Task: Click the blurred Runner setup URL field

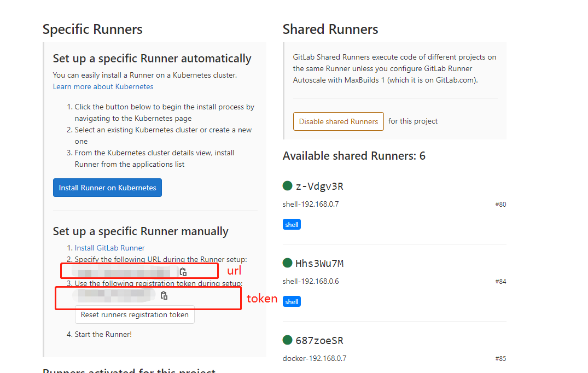Action: coord(124,271)
